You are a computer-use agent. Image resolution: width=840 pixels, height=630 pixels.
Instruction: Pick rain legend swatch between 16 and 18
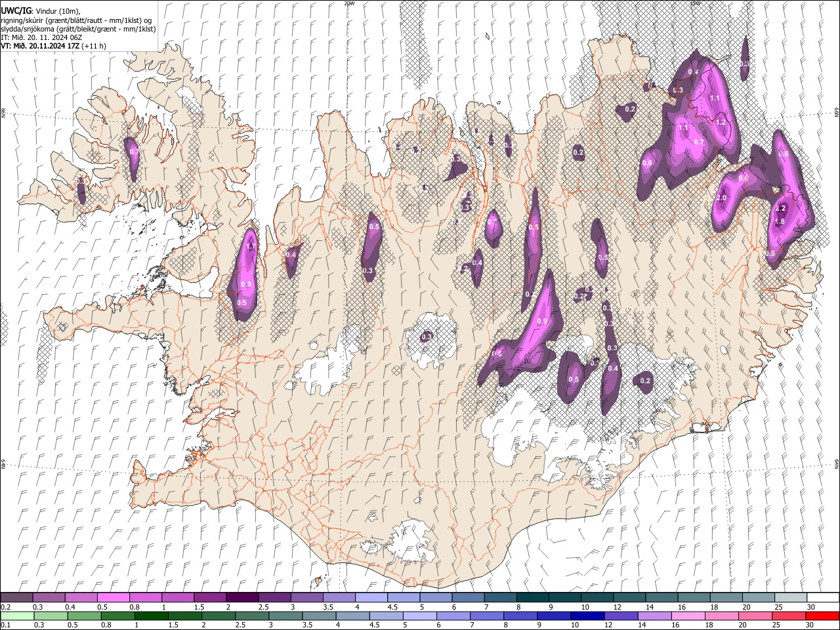click(x=688, y=616)
